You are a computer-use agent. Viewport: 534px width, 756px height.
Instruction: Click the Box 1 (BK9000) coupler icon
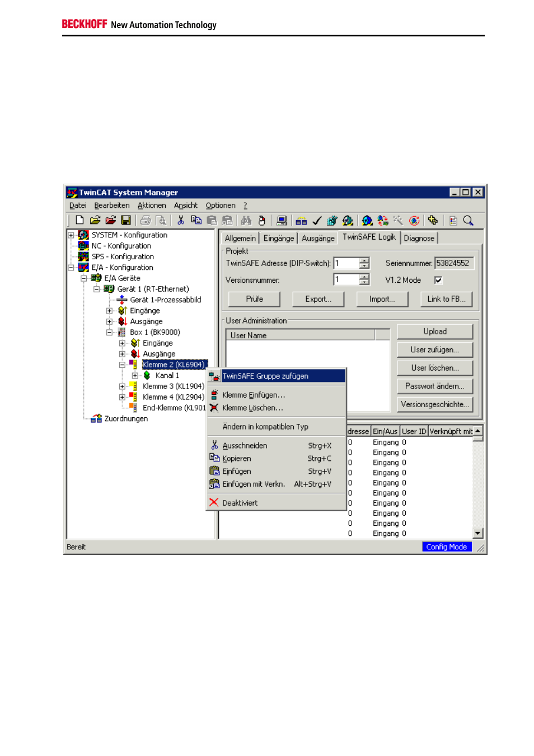coord(121,332)
